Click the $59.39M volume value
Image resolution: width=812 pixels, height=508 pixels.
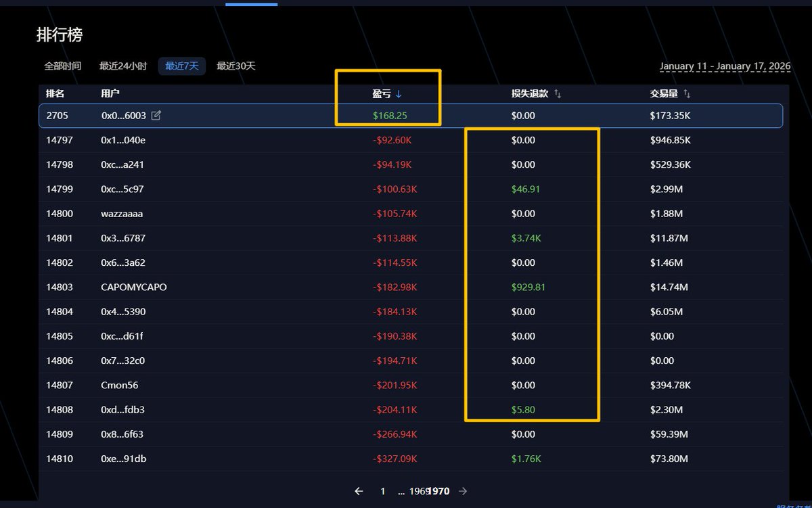click(x=669, y=434)
